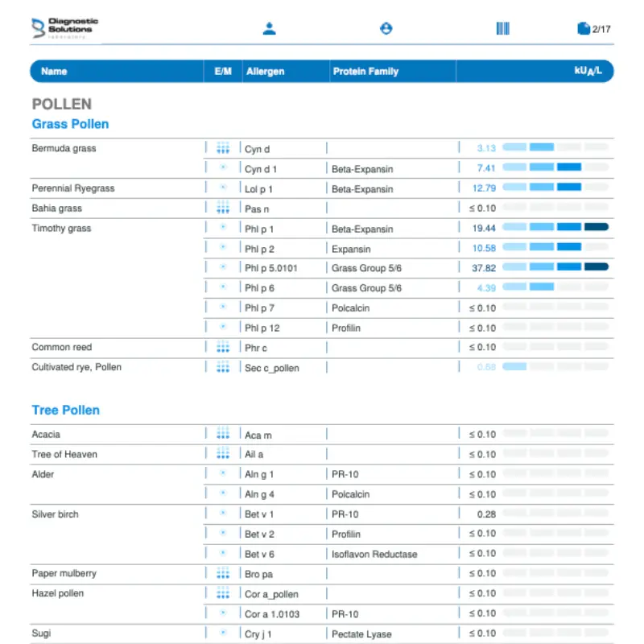The width and height of the screenshot is (644, 644).
Task: Click the 37.82 result value
Action: (484, 268)
